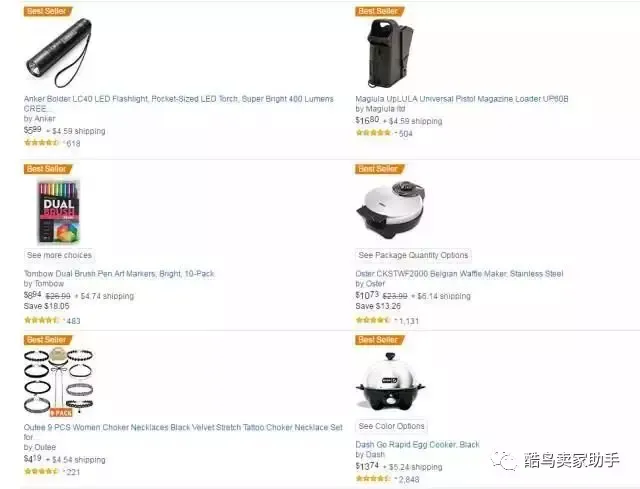This screenshot has width=640, height=489.
Task: Click the Best Seller badge above the flashlight
Action: point(48,11)
